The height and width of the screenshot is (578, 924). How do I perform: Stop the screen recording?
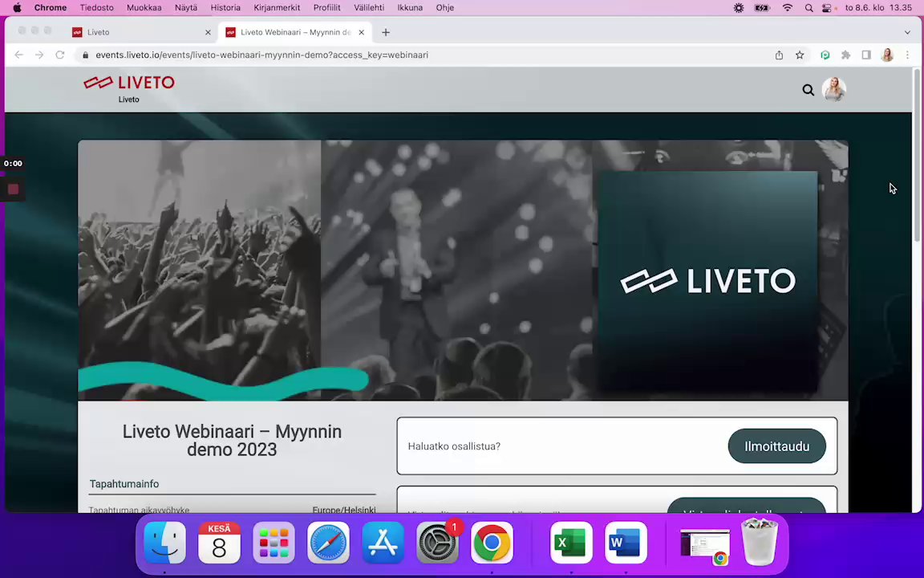click(13, 189)
